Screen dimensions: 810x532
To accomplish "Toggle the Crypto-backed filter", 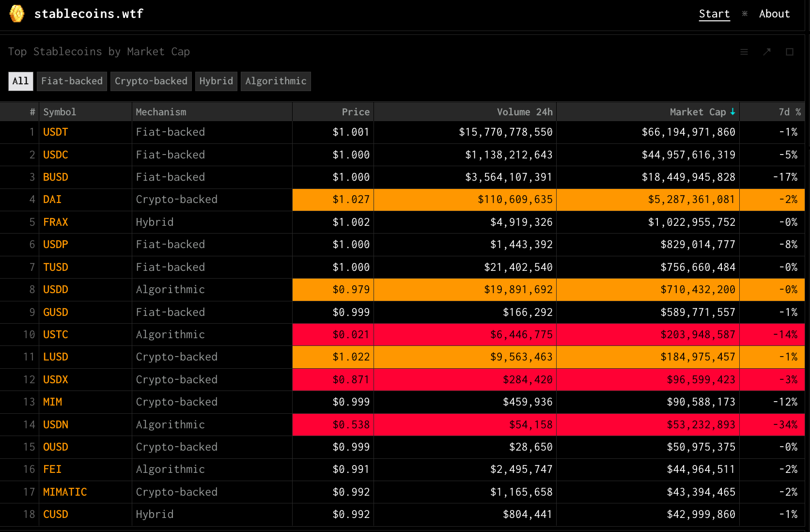I will pos(151,81).
